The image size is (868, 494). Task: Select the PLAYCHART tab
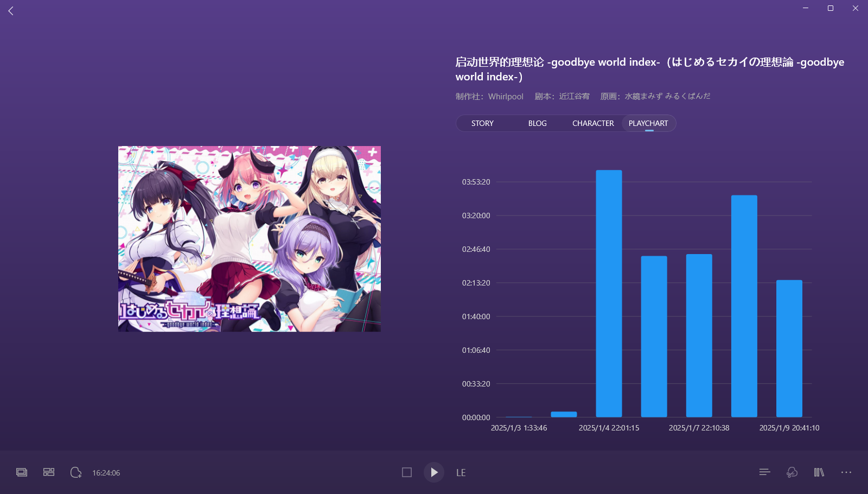point(648,123)
